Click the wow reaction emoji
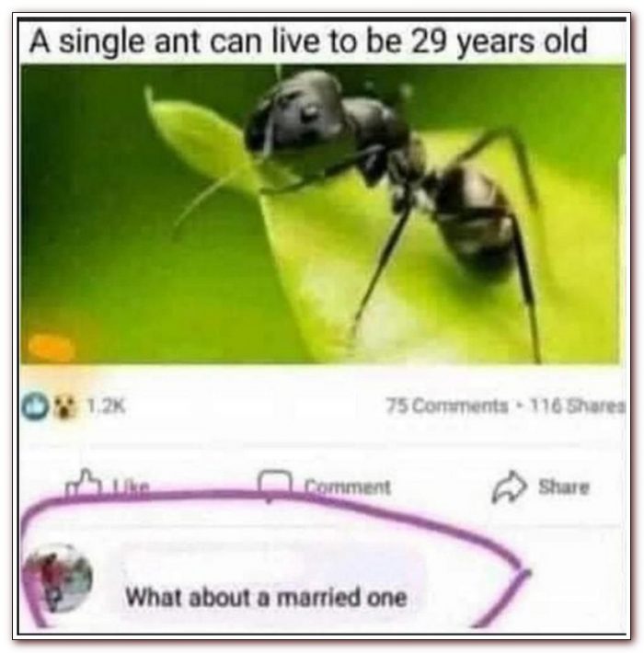644x653 pixels. click(x=63, y=407)
